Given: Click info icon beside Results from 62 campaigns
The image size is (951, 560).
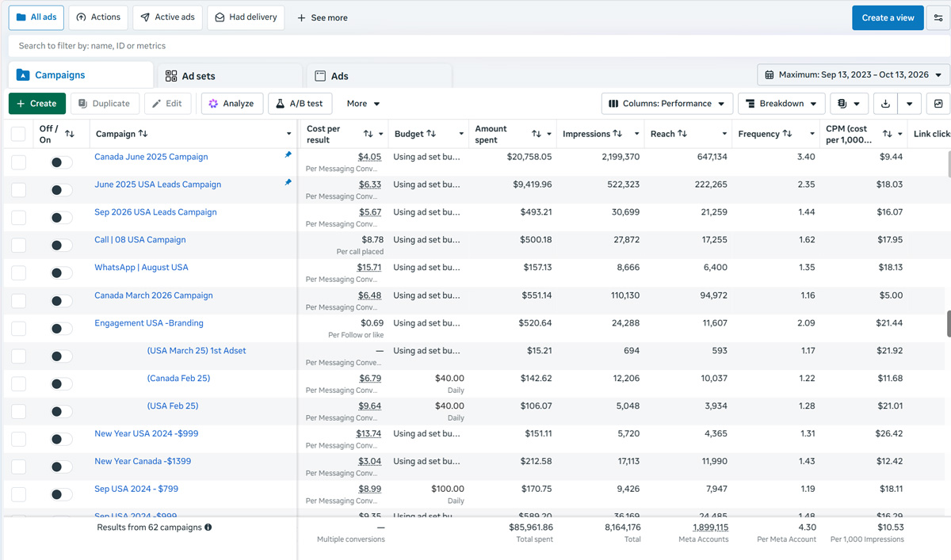Looking at the screenshot, I should [x=208, y=527].
